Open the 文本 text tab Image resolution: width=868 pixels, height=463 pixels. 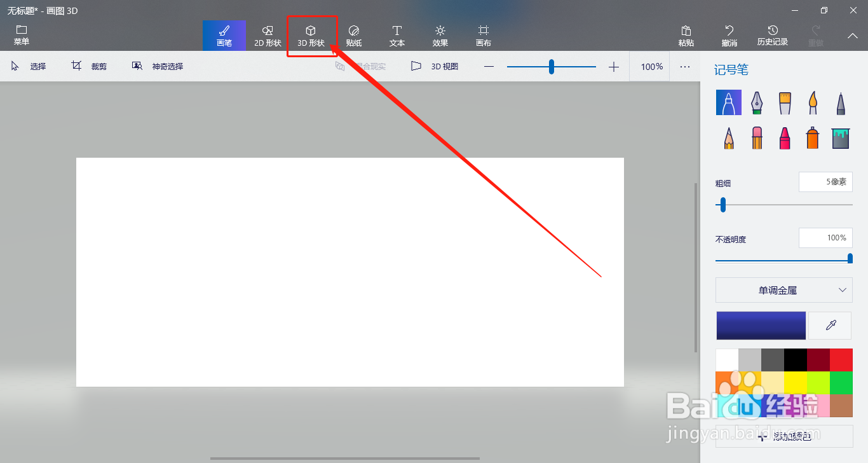pos(397,36)
